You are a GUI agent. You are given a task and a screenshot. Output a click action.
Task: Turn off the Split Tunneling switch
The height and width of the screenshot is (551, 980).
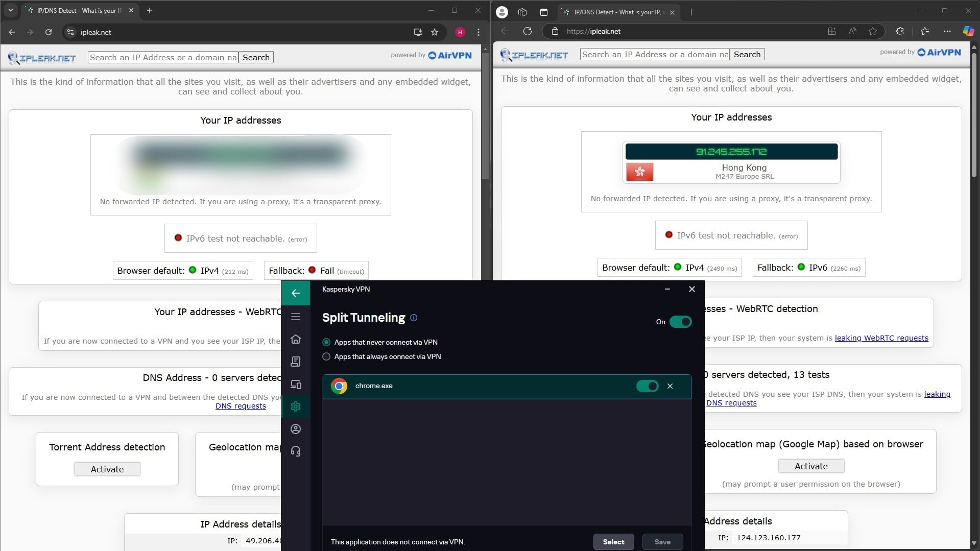coord(681,322)
